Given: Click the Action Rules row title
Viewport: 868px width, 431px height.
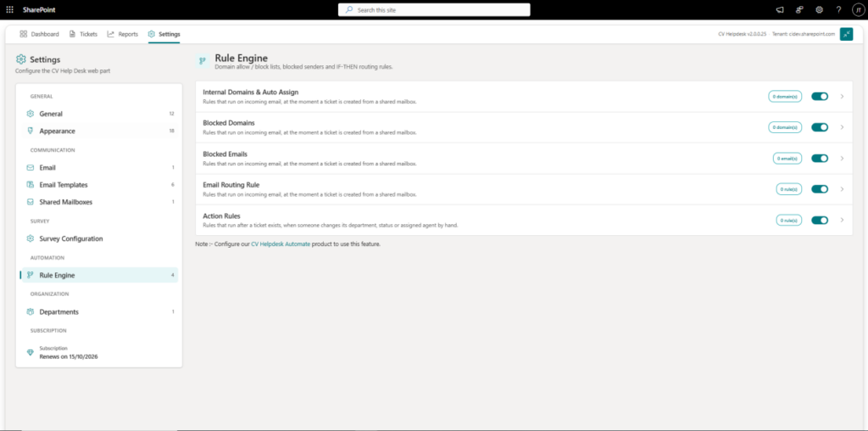Looking at the screenshot, I should click(x=221, y=215).
